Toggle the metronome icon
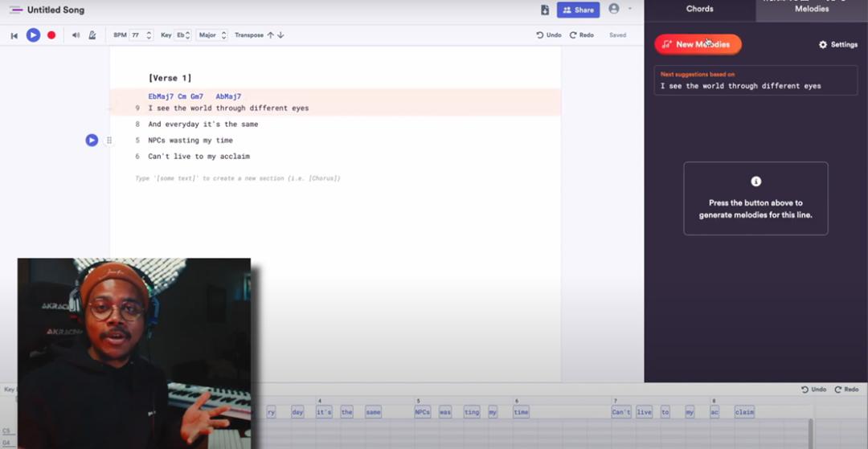 pyautogui.click(x=92, y=35)
